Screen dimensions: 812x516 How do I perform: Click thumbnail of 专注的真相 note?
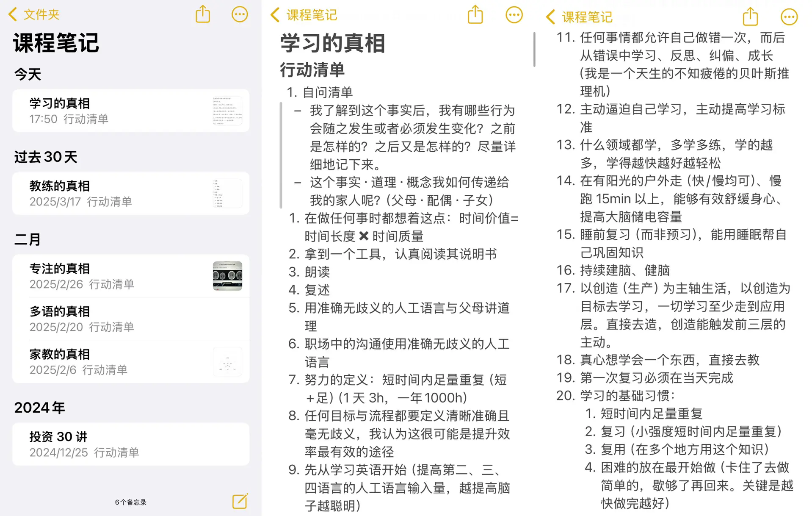click(227, 276)
